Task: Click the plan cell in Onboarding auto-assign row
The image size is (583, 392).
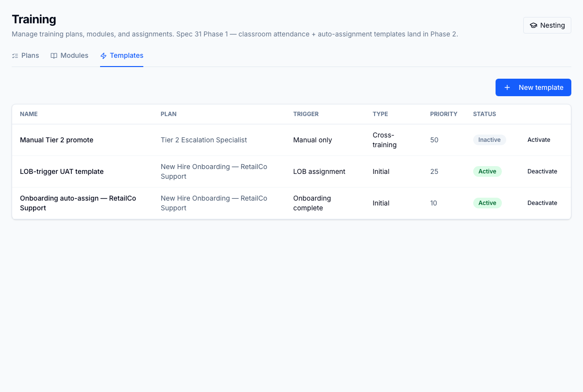Action: coord(214,203)
